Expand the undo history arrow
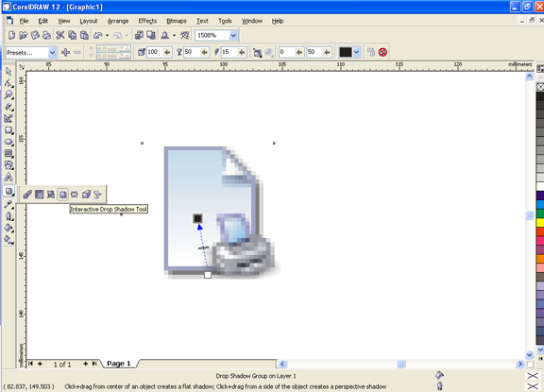544x392 pixels. [x=108, y=35]
